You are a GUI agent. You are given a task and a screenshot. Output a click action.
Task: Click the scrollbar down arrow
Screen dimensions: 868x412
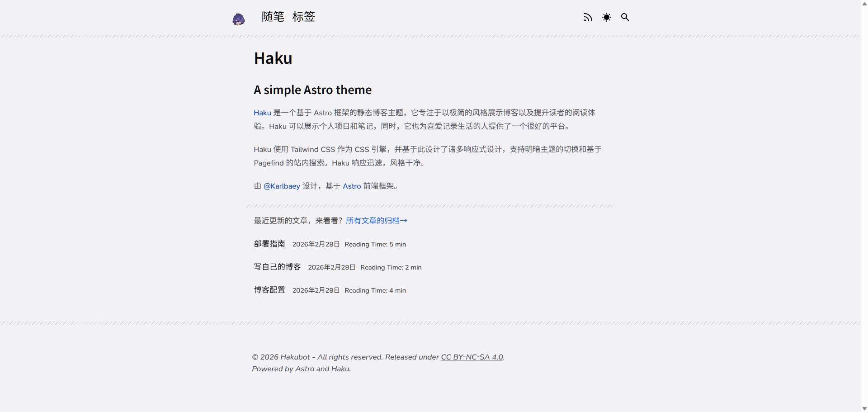point(864,408)
